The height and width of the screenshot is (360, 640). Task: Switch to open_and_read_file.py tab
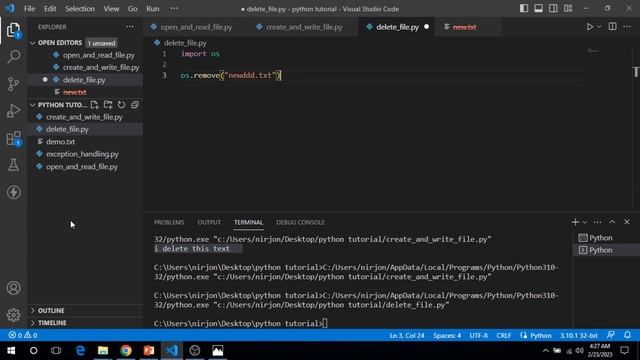[196, 27]
